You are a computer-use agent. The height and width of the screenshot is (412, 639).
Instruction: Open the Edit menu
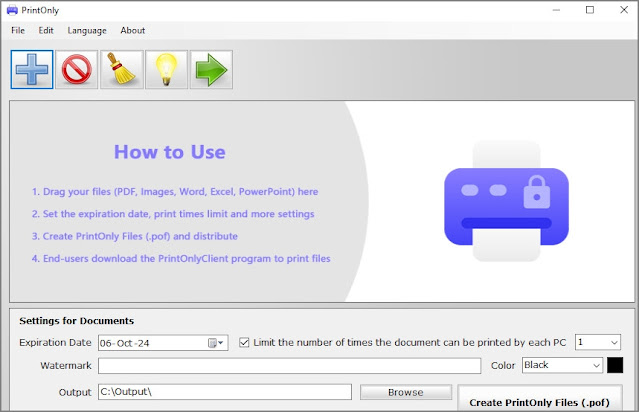[46, 31]
